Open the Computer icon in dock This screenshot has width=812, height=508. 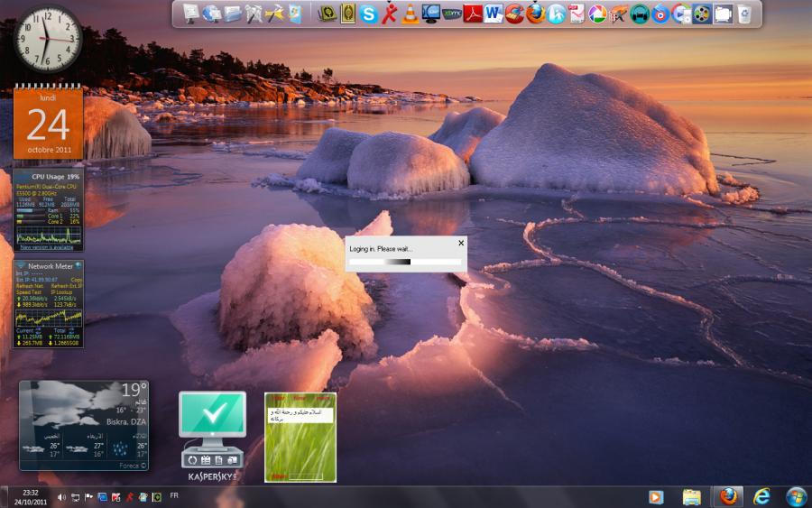(x=190, y=14)
